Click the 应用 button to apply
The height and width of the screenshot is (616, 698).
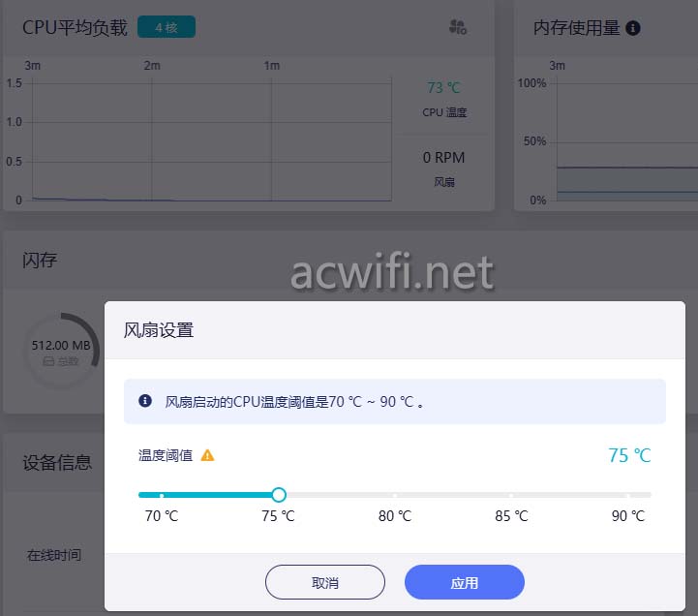click(x=465, y=583)
